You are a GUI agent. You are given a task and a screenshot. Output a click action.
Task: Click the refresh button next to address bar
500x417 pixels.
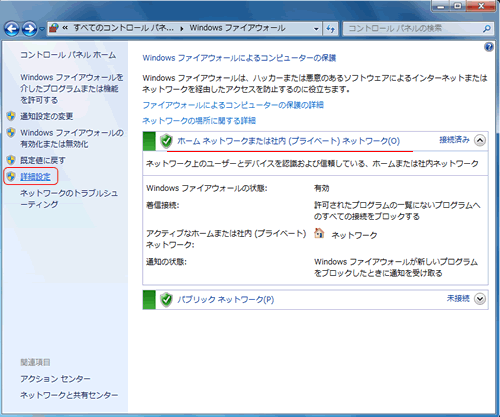pyautogui.click(x=330, y=29)
